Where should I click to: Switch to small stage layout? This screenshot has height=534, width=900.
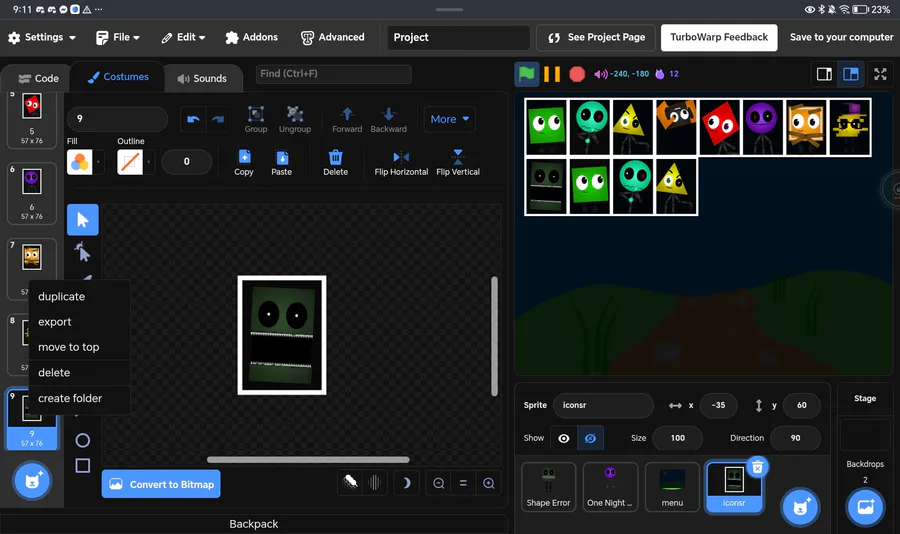point(824,74)
